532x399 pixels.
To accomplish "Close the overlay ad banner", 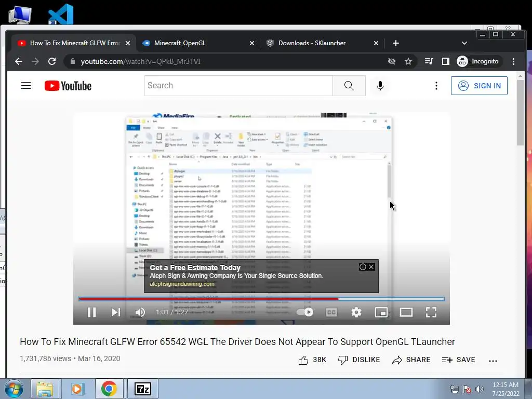I will 371,267.
